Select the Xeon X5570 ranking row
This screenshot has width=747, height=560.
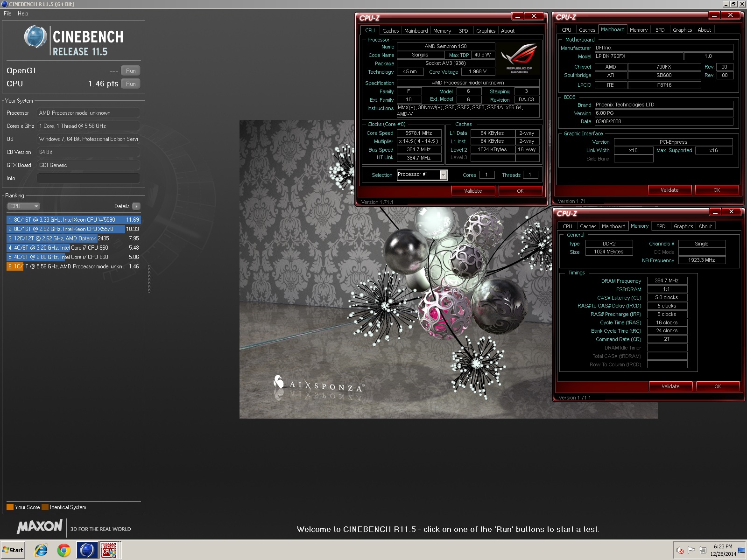(x=73, y=229)
